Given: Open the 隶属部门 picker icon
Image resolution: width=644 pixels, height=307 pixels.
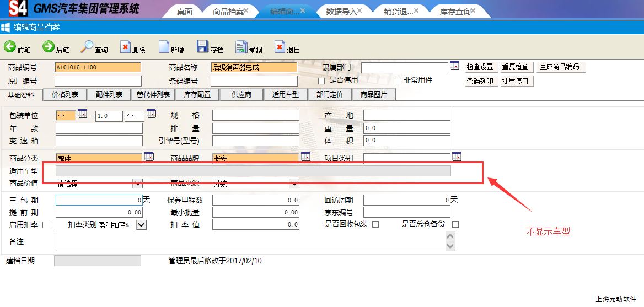Looking at the screenshot, I should (x=454, y=66).
